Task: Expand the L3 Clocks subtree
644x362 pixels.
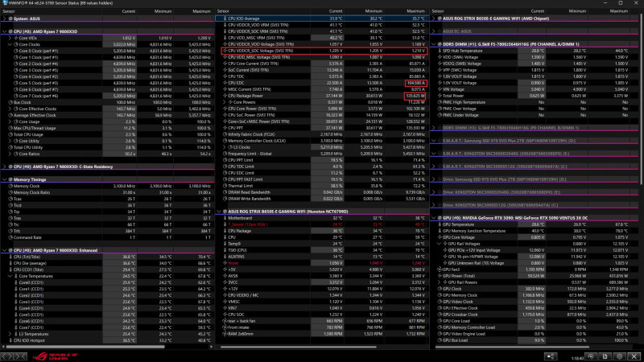Action: tap(225, 147)
